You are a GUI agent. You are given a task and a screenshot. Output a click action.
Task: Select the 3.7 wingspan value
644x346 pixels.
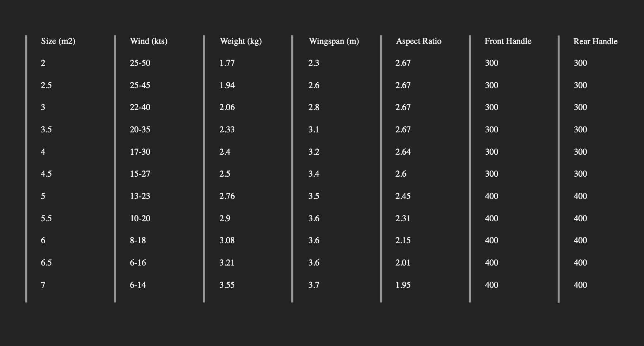pos(314,285)
